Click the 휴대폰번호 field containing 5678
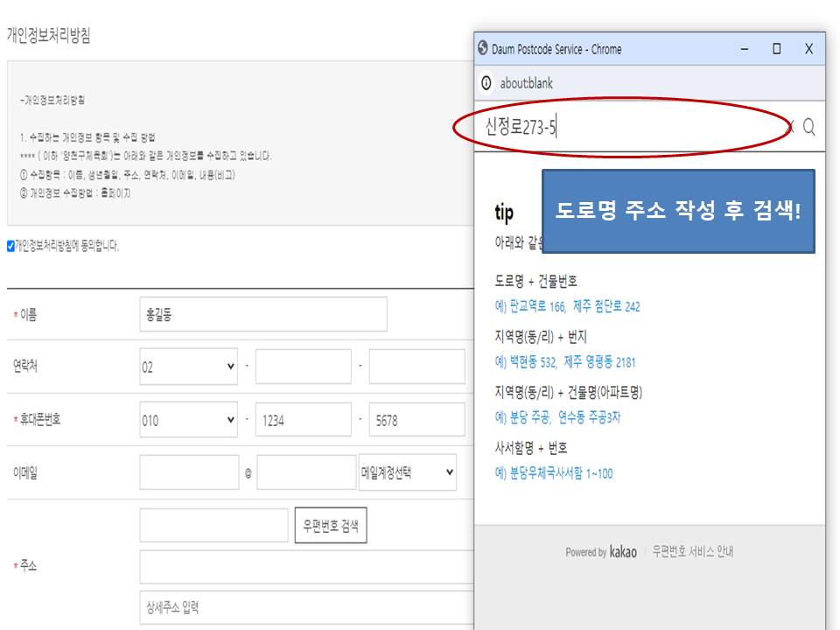Viewport: 840px width, 630px height. pos(416,419)
